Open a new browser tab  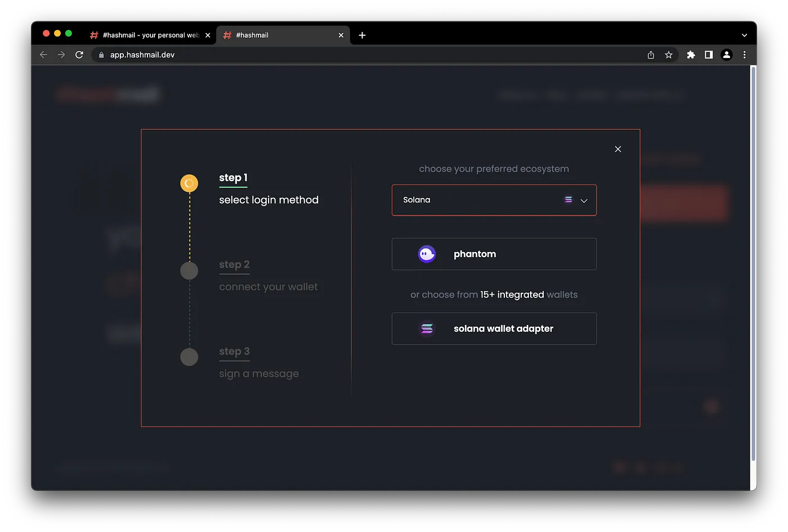coord(362,35)
